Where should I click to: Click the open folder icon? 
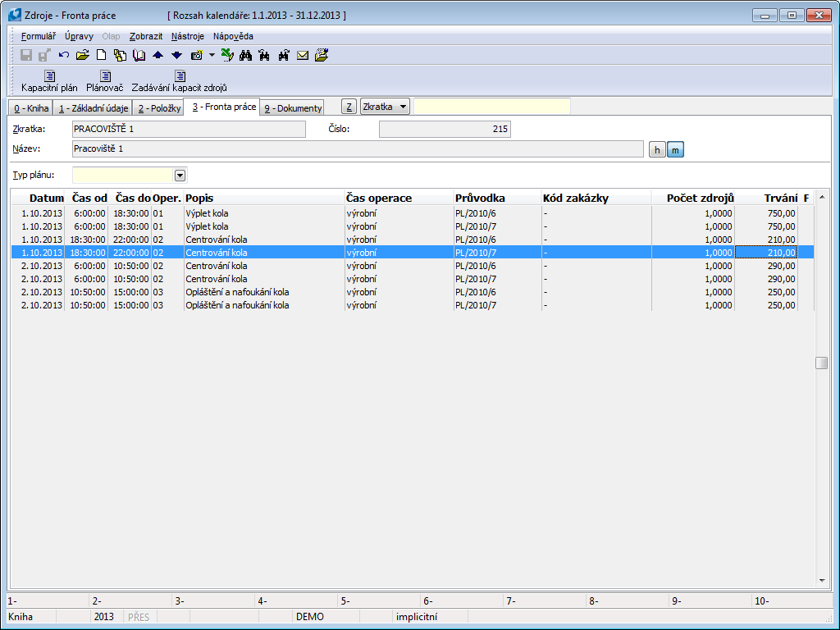coord(82,55)
